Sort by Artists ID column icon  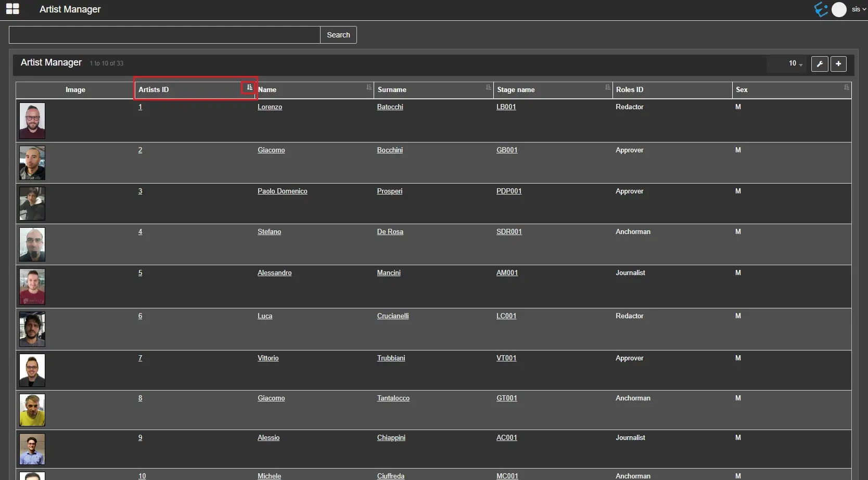249,87
